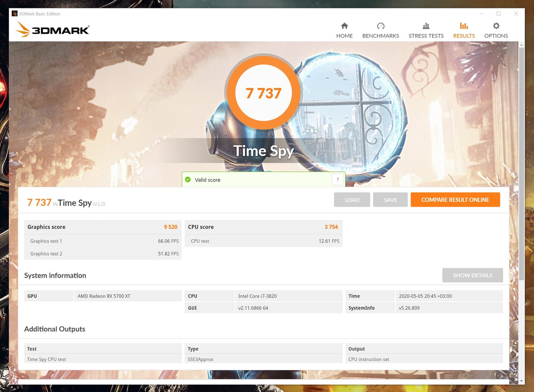The width and height of the screenshot is (534, 392).
Task: Click the time value 2020-05-05 20:45
Action: (x=425, y=296)
